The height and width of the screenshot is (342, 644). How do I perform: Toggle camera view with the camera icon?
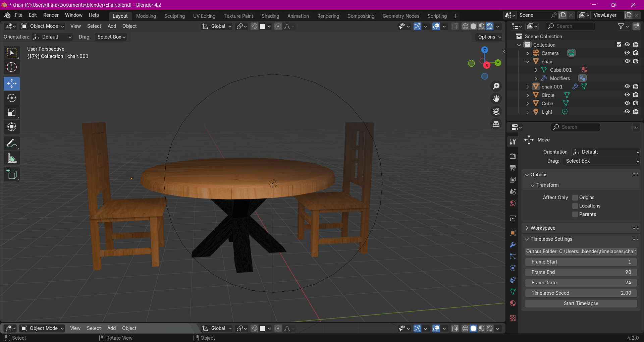496,111
